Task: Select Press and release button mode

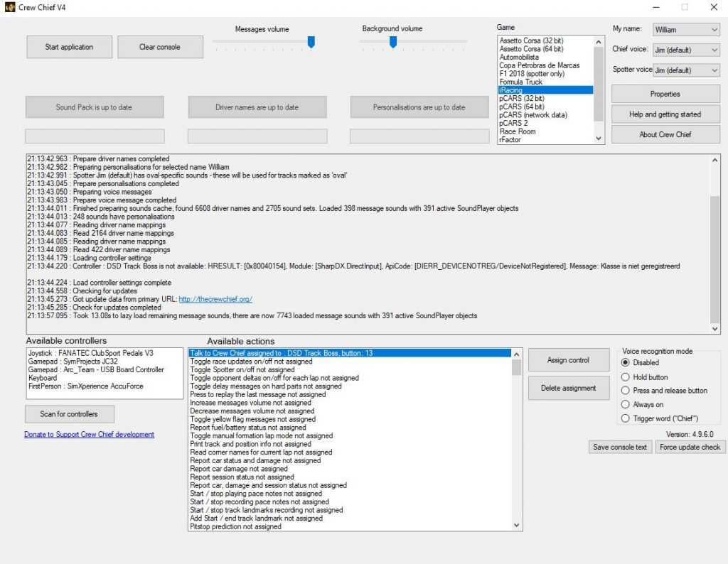Action: click(x=626, y=391)
